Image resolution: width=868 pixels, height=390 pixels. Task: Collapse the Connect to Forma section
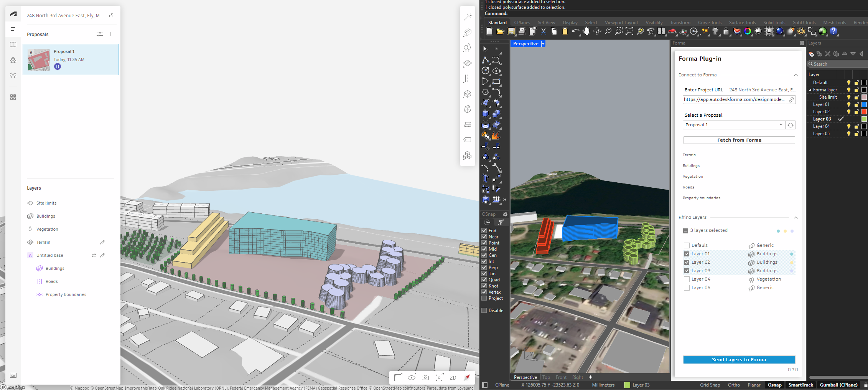tap(796, 75)
